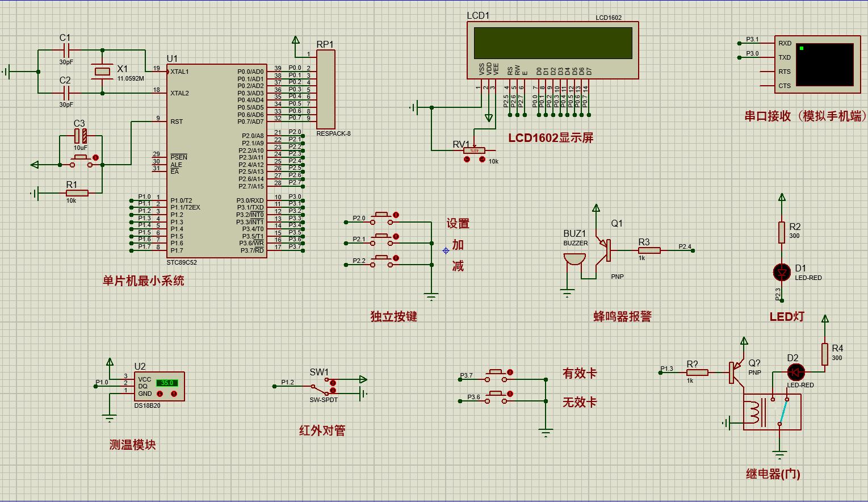The height and width of the screenshot is (502, 868).
Task: Select the BUZ1 buzzer component
Action: pos(574,259)
